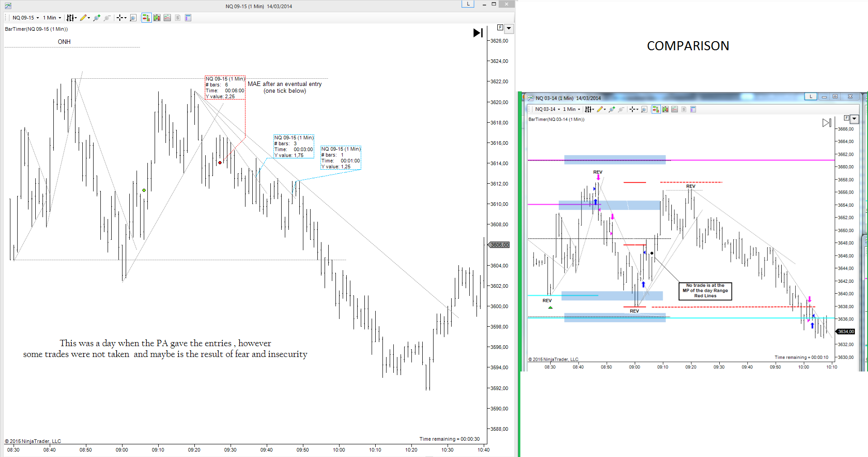Click the COMPARISON heading text

(688, 46)
